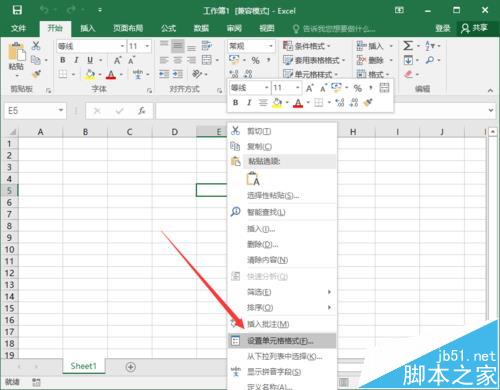Click AutoSum sigma icon

point(408,46)
